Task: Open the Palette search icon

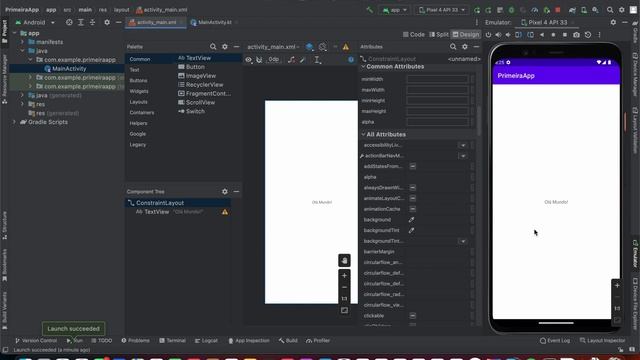Action: click(213, 47)
